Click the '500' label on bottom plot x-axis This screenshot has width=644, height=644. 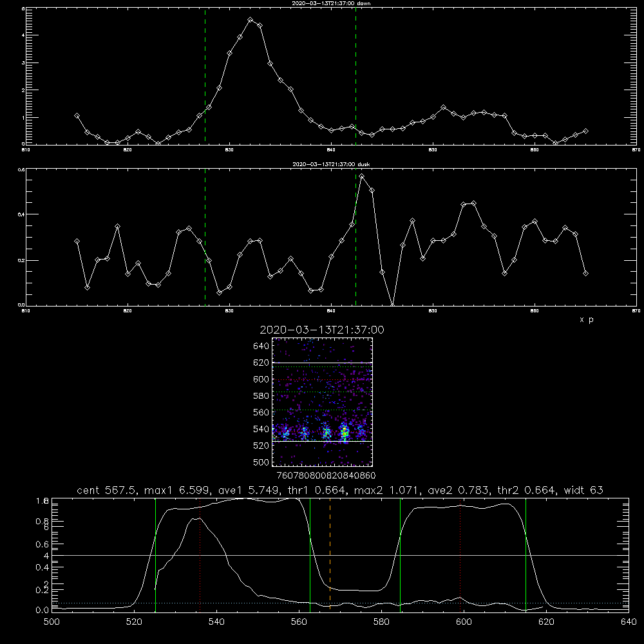(x=52, y=622)
